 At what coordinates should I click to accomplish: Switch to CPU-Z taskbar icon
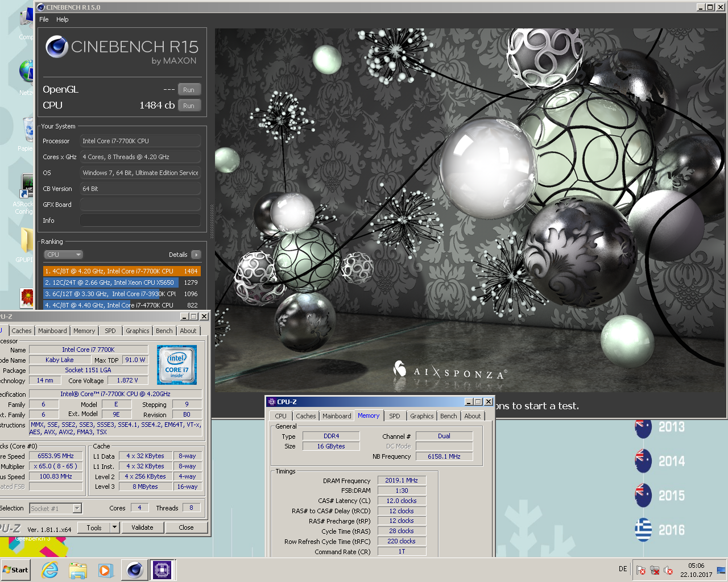(162, 570)
